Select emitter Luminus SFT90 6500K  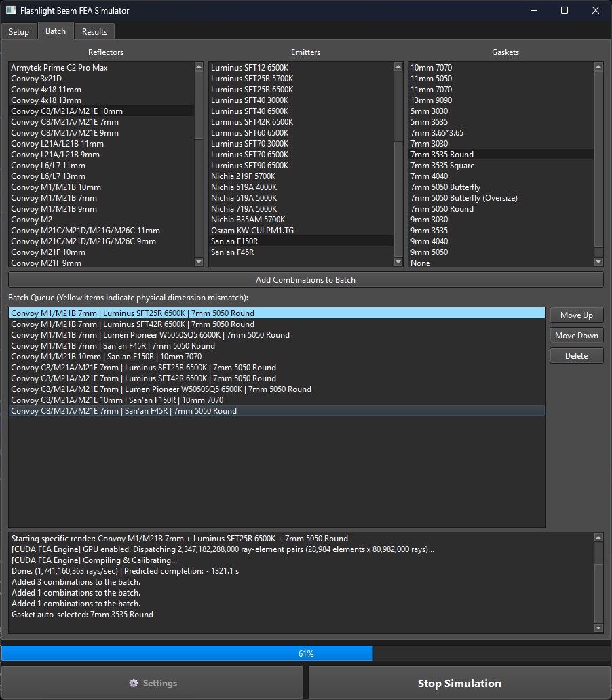(301, 166)
